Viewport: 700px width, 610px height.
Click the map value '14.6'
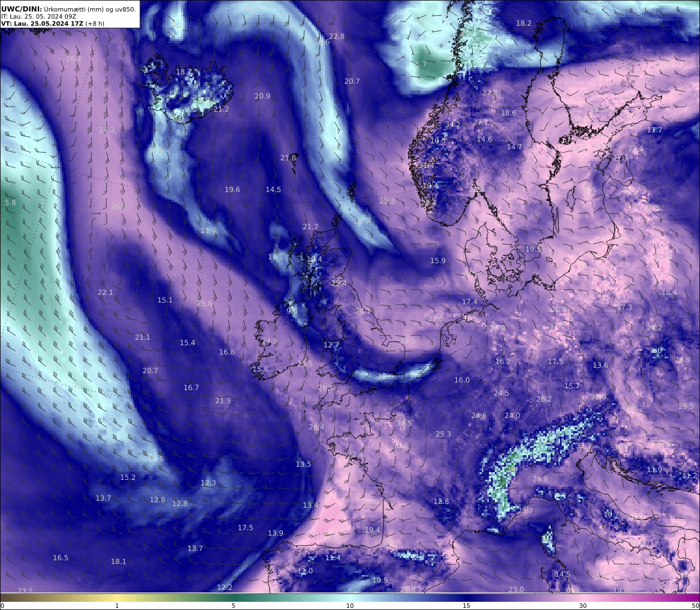pyautogui.click(x=485, y=139)
